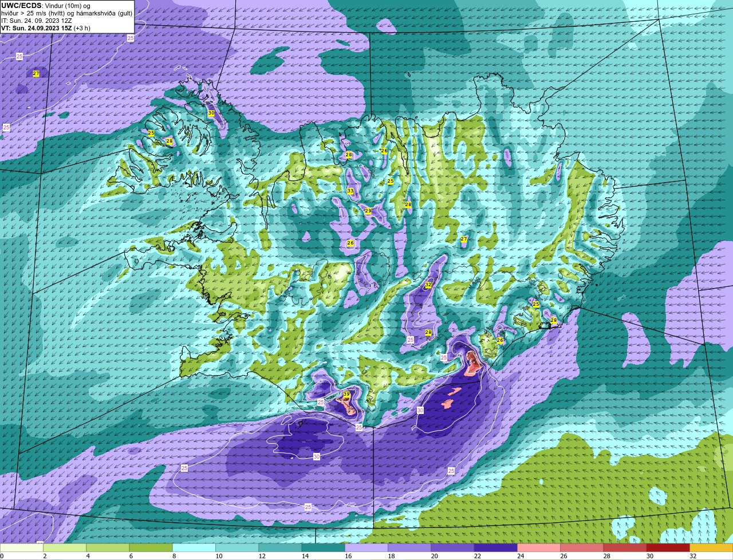
Task: Select the orange above-32 m/s legend swatch
Action: click(711, 547)
